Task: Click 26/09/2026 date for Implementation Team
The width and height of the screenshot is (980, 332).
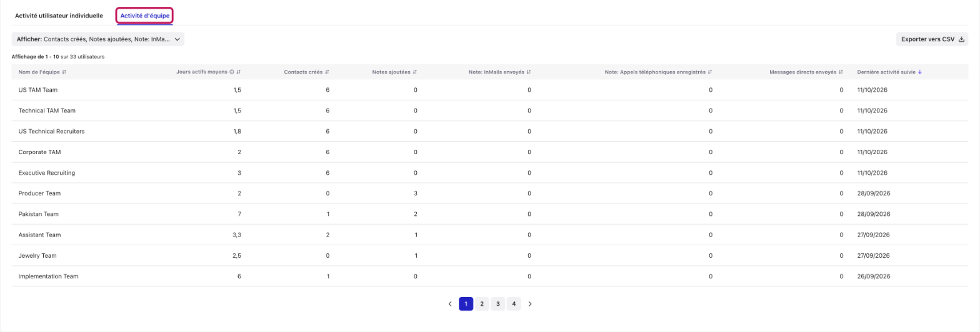Action: [872, 276]
